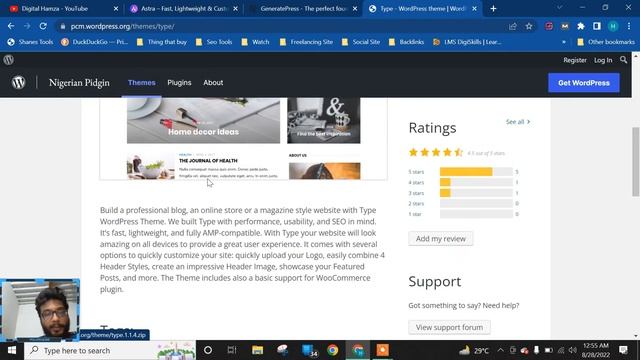Click the Register link
640x360 pixels.
[575, 60]
